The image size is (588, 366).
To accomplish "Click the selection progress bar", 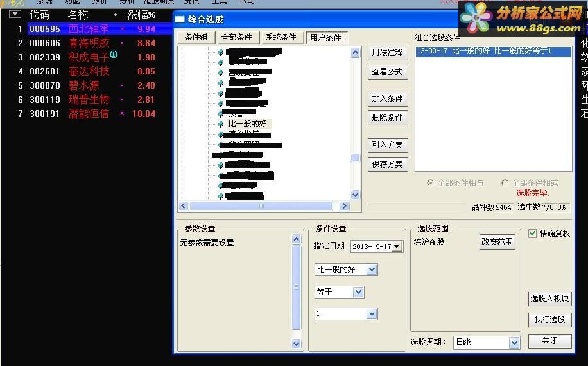I will (417, 207).
